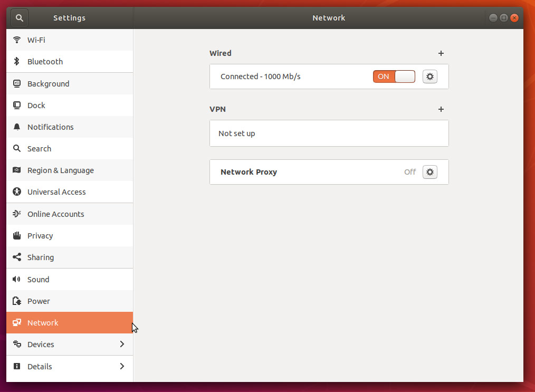Open the settings search magnifier button
Screen dimensions: 535x392
coord(20,18)
